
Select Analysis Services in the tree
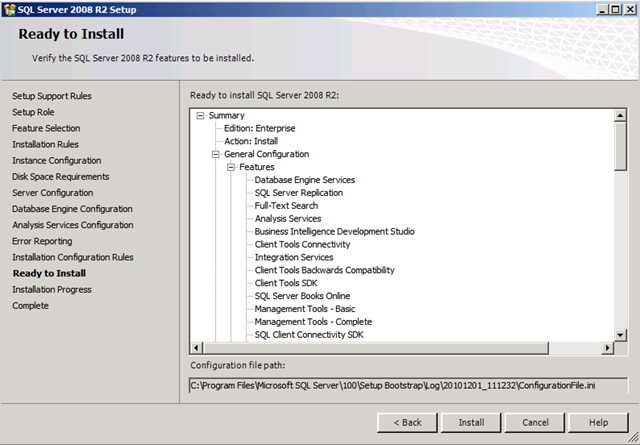(288, 218)
